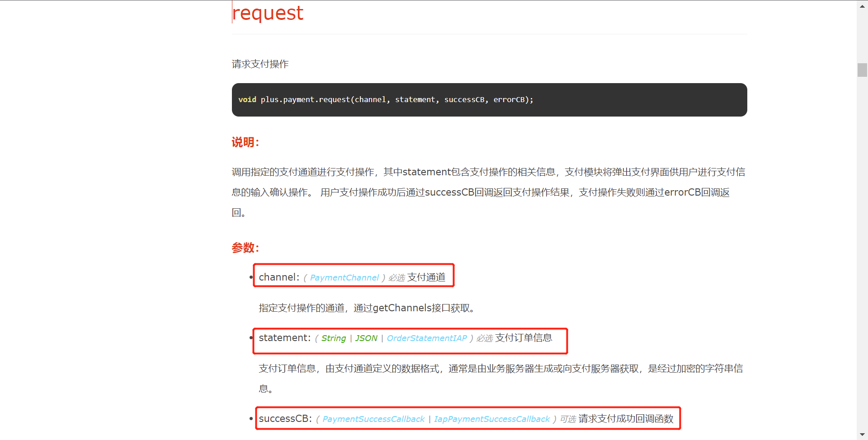Click the scroll up arrow of the scrollbar
Screen dimensions: 868x440
tap(862, 5)
